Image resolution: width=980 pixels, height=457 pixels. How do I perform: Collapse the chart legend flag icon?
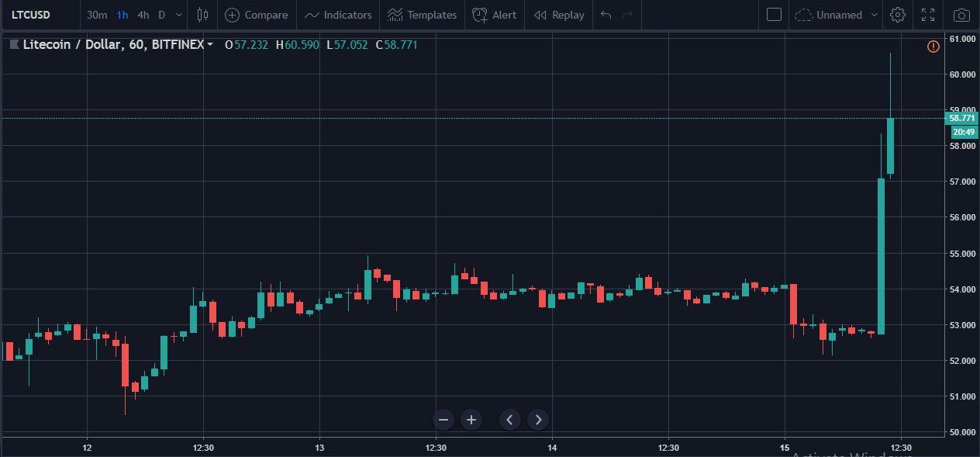14,45
